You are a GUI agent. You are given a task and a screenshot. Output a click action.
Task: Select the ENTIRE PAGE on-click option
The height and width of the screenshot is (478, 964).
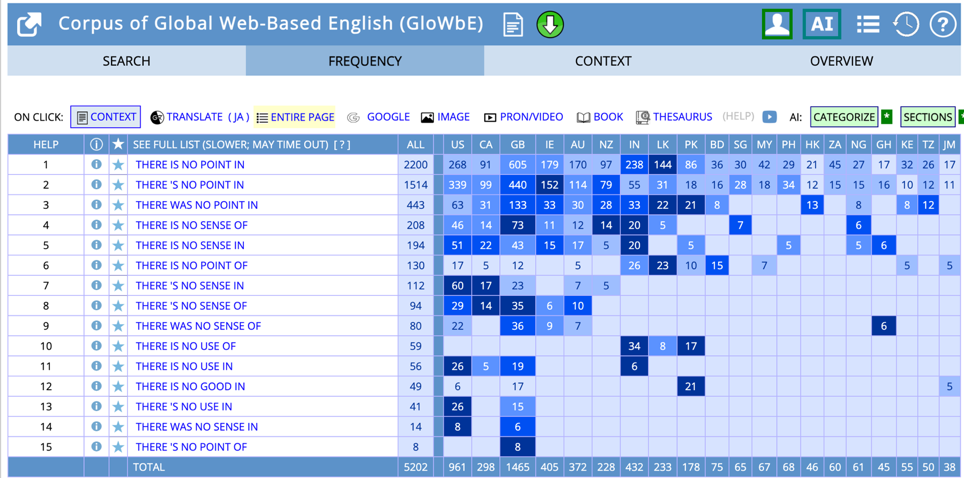click(x=295, y=117)
